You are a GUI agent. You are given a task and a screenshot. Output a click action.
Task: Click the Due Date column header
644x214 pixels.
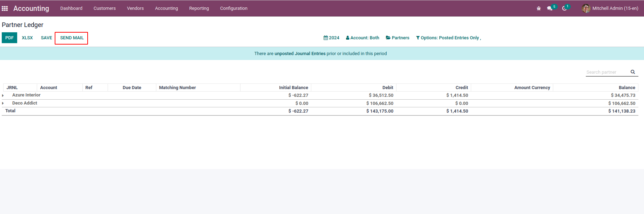coord(132,88)
